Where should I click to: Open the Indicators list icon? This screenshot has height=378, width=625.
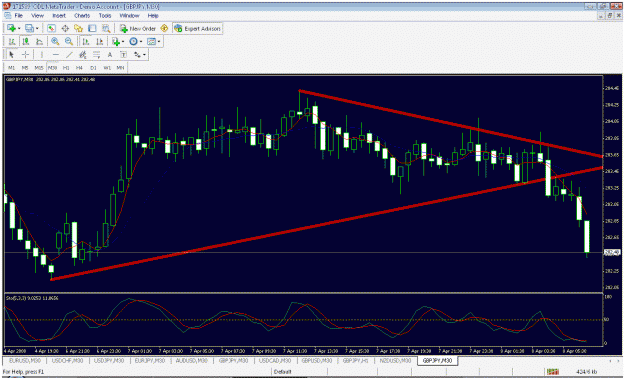click(x=116, y=41)
